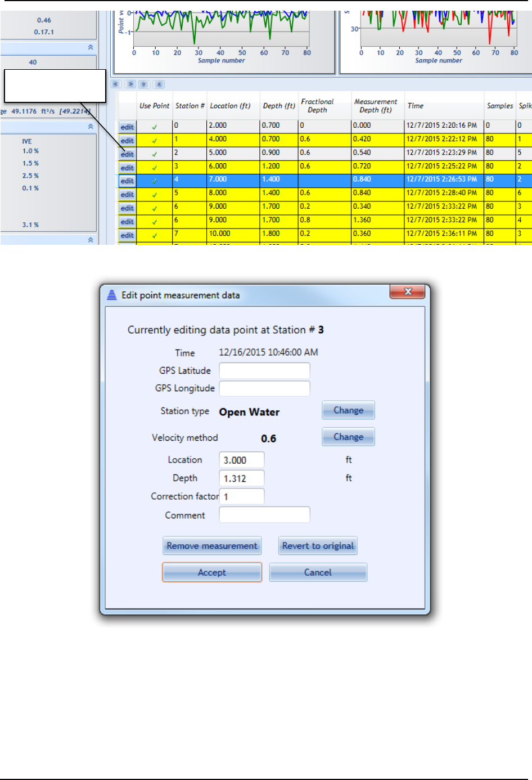
Task: Focus the GPS Longitude field
Action: tap(264, 388)
